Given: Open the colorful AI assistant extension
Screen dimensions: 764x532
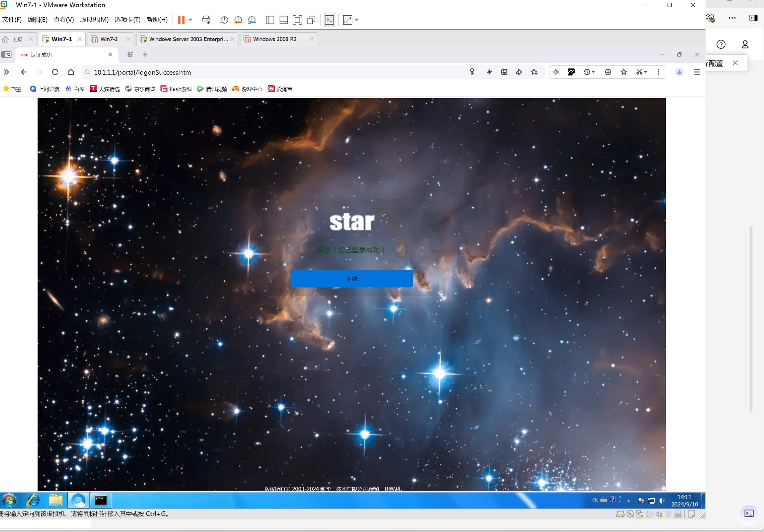Looking at the screenshot, I should tap(556, 72).
